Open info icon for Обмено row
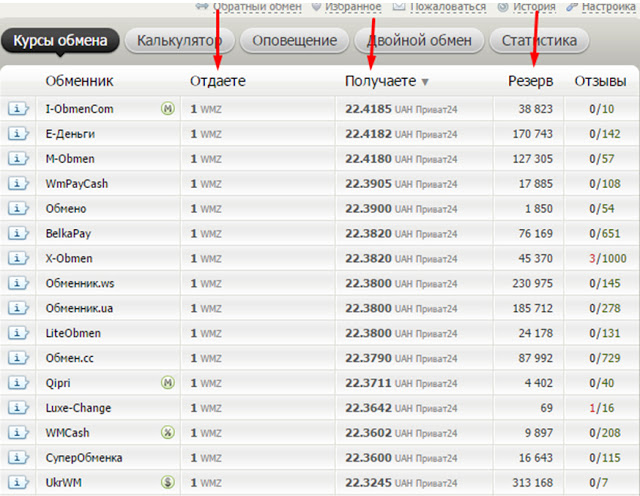The height and width of the screenshot is (496, 640). [x=18, y=209]
